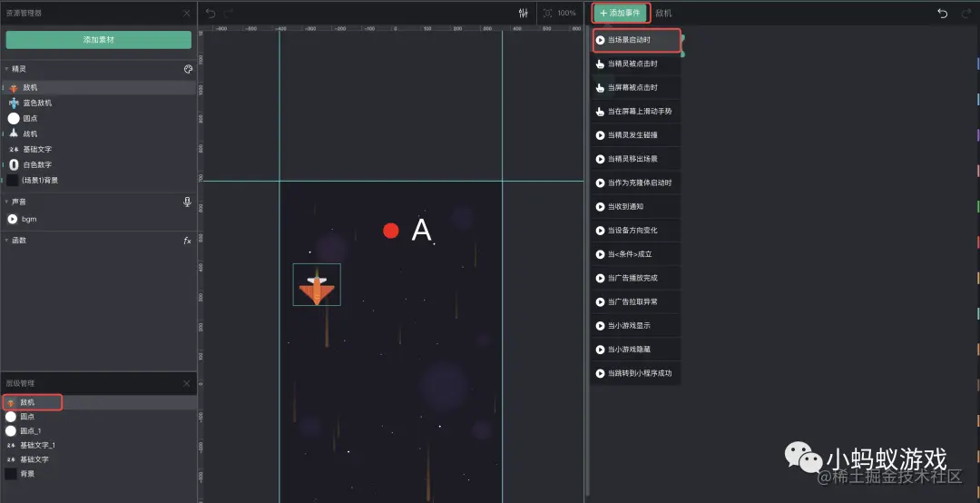980x503 pixels.
Task: Choose 当精灵移出场景 event
Action: [x=636, y=159]
